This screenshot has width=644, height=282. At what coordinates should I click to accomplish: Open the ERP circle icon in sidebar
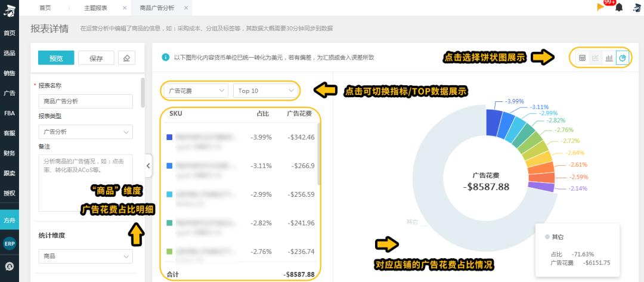click(x=10, y=243)
